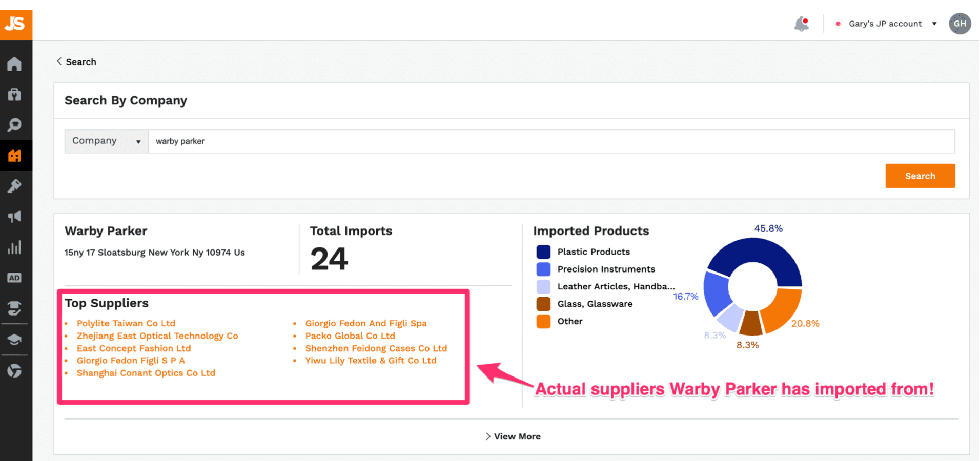This screenshot has height=461, width=980.
Task: Open the AD icon in sidebar
Action: 15,278
